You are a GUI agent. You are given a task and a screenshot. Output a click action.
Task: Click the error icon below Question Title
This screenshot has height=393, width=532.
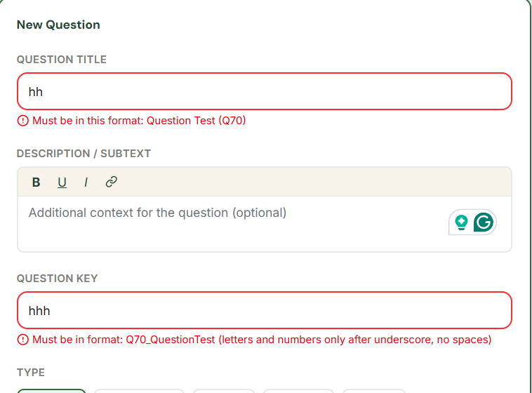tap(23, 121)
